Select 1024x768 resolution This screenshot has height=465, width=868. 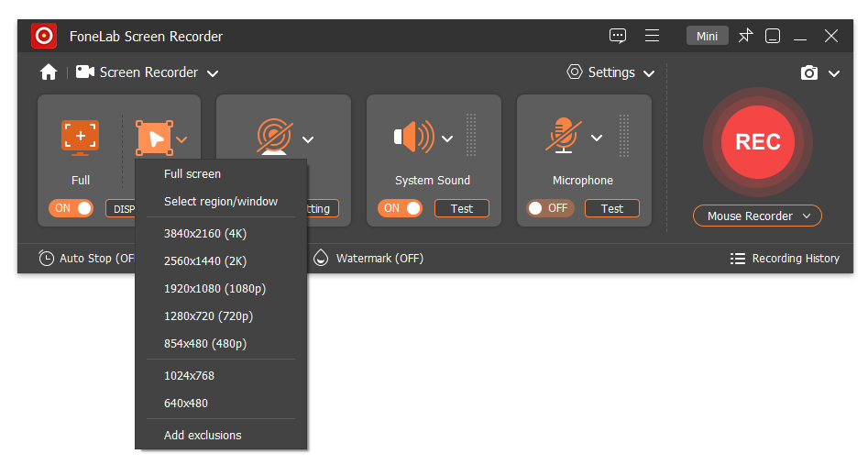click(221, 376)
